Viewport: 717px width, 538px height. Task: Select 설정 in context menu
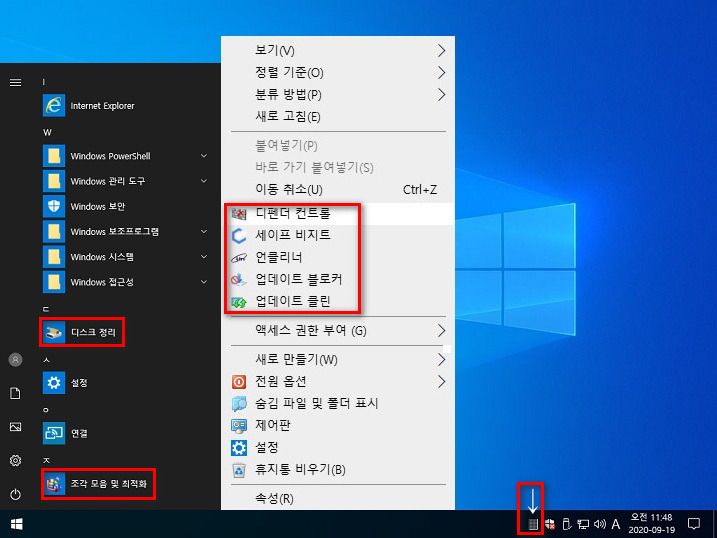[x=338, y=447]
